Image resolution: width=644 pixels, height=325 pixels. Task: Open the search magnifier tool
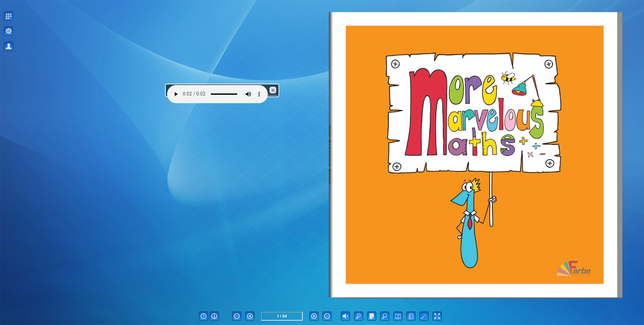(x=385, y=316)
